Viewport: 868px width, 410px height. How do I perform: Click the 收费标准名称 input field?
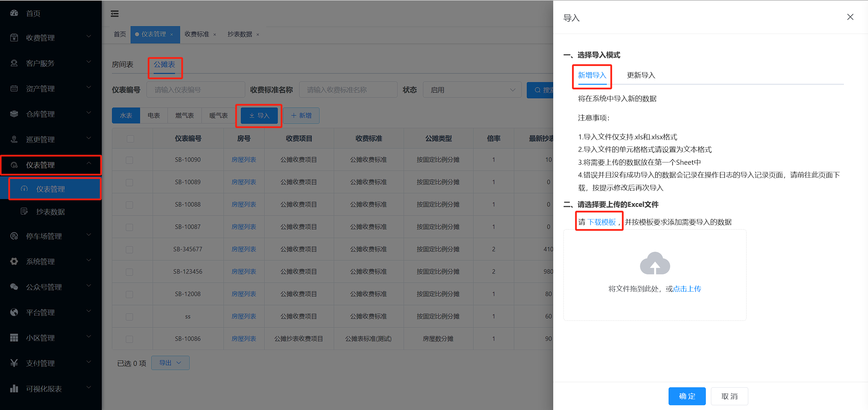tap(348, 90)
